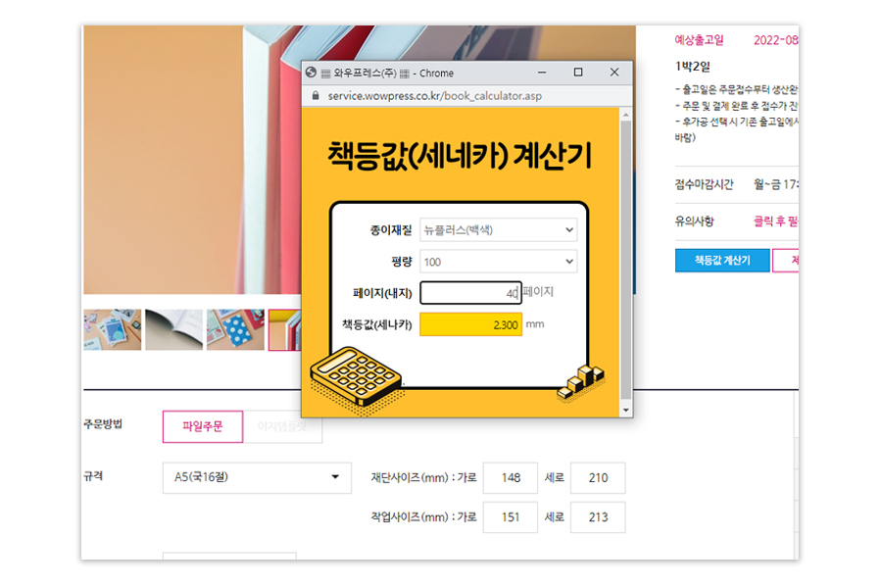The width and height of the screenshot is (882, 588).
Task: Open the 클릭 후 필독 notice link
Action: click(776, 221)
